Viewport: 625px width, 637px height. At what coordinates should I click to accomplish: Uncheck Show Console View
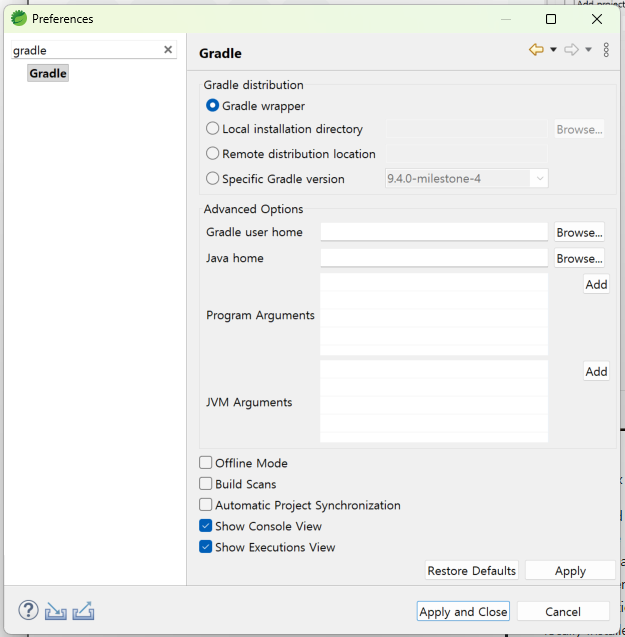pos(206,526)
